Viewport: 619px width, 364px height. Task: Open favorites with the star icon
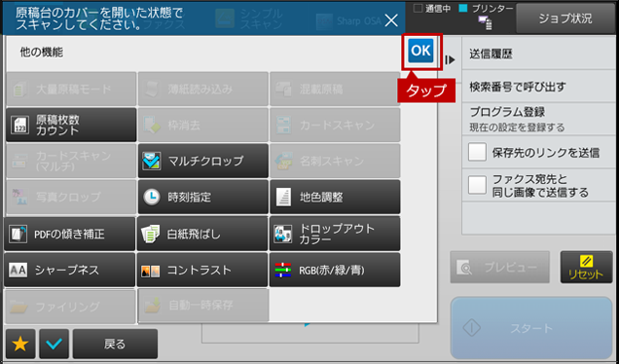point(20,344)
